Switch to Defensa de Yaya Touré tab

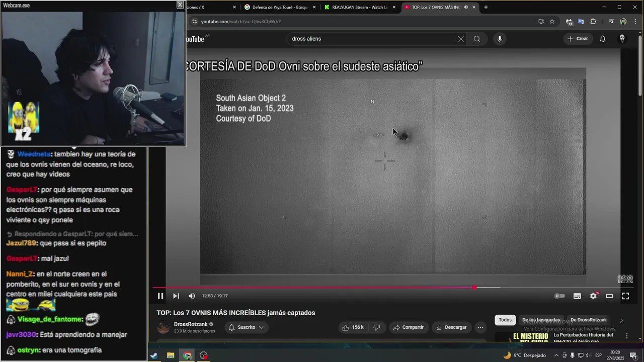coord(279,7)
